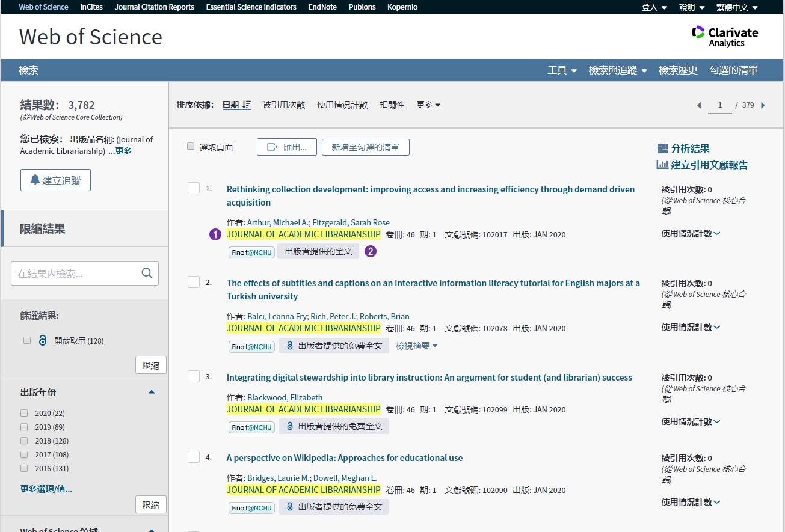Open the 工具 dropdown menu
The image size is (785, 532).
coord(562,70)
